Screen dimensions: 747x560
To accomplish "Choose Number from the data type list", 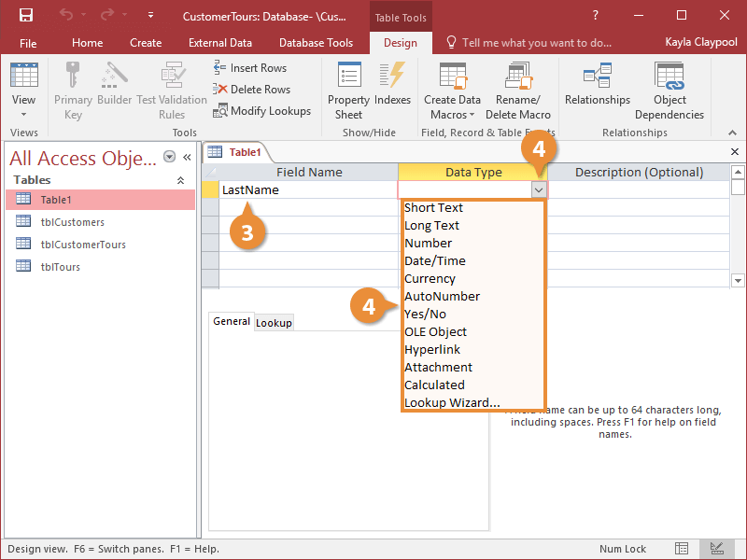I will (x=473, y=243).
